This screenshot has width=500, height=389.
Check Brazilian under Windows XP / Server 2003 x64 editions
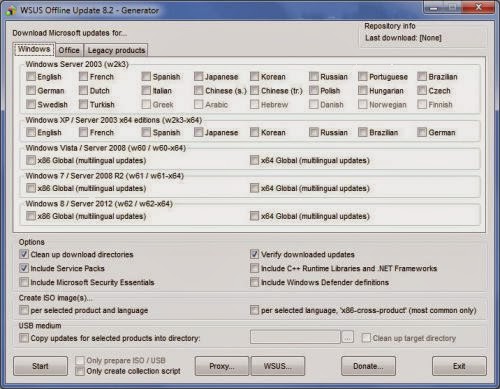click(x=363, y=133)
